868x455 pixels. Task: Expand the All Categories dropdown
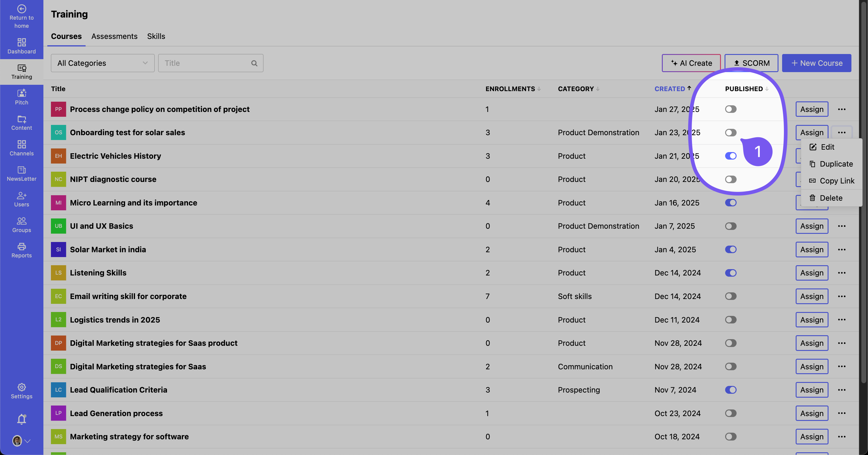(102, 63)
